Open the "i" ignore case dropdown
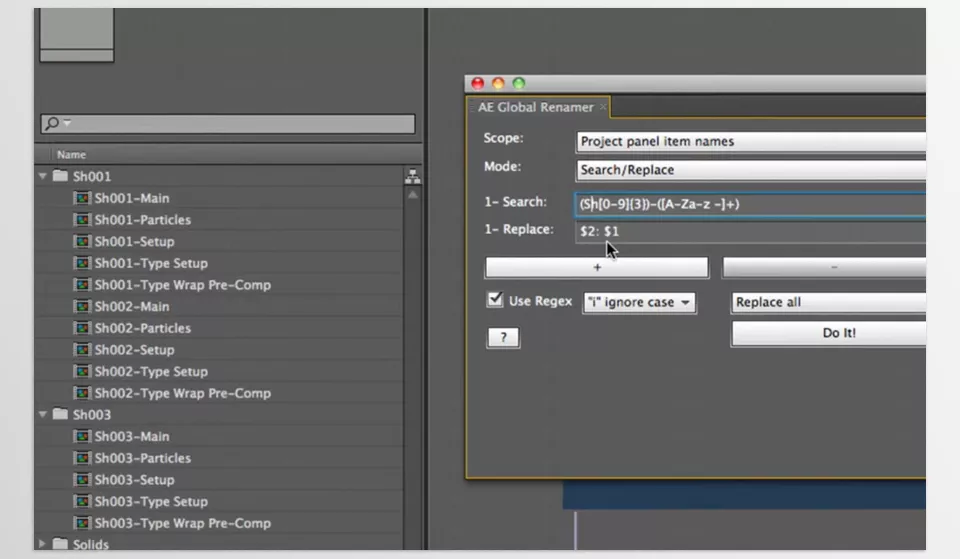The width and height of the screenshot is (960, 559). pyautogui.click(x=639, y=302)
